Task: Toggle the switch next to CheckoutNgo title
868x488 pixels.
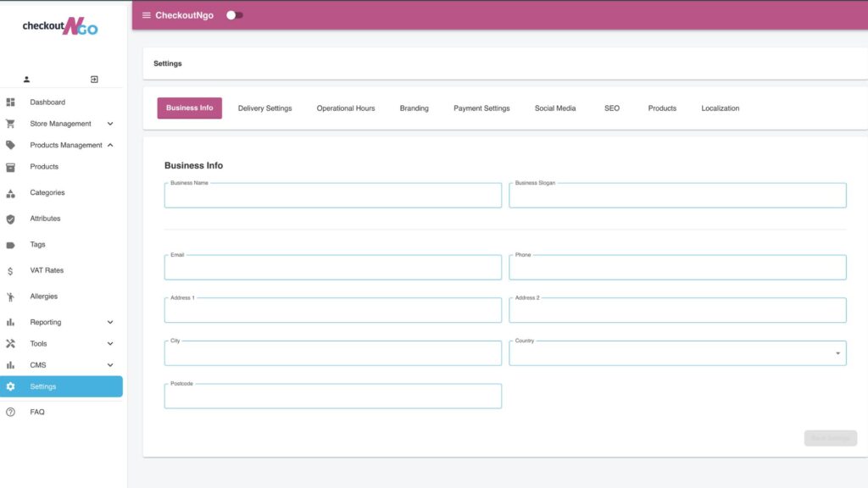Action: click(234, 15)
